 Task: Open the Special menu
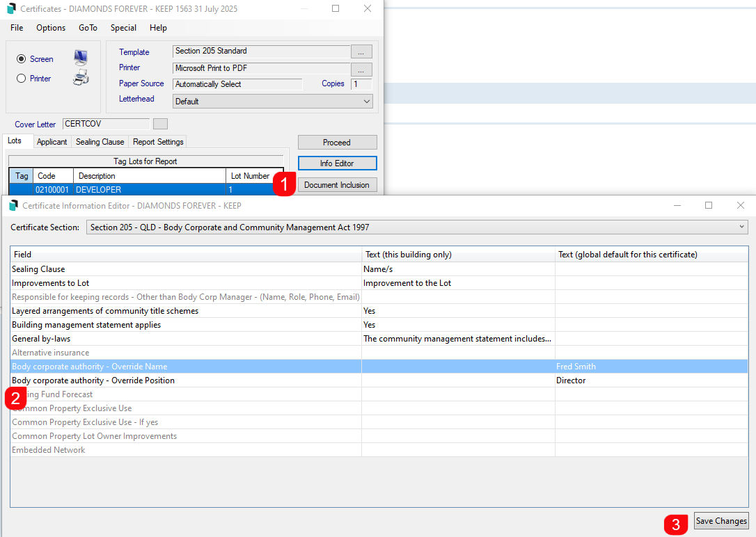(123, 28)
